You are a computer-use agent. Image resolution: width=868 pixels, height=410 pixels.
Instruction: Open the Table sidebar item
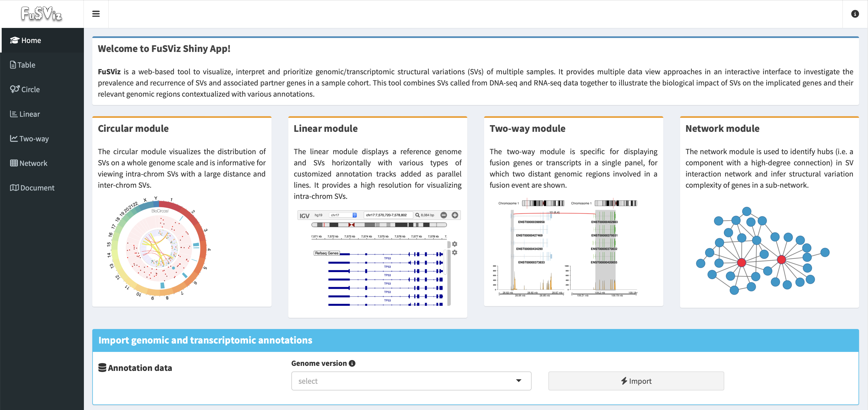point(42,65)
